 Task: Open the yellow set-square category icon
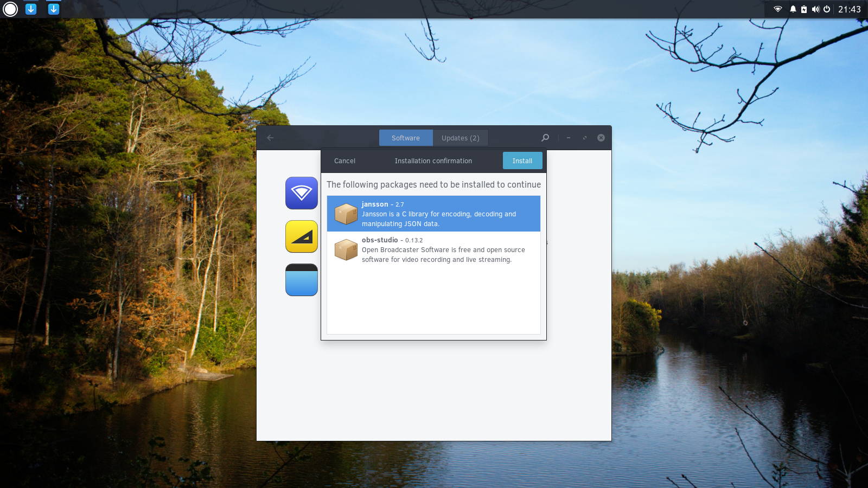click(302, 236)
